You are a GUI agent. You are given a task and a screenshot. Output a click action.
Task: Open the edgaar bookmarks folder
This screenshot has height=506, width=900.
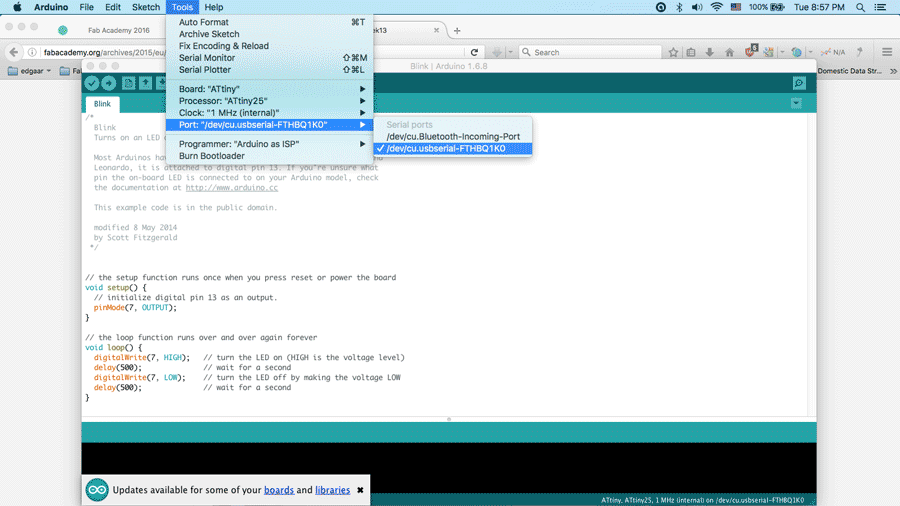click(29, 71)
